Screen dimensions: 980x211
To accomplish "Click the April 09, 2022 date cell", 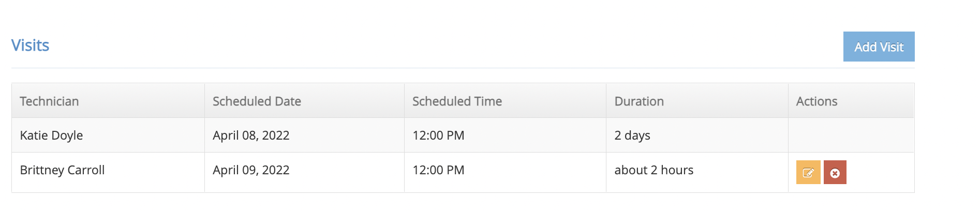I will coord(251,170).
